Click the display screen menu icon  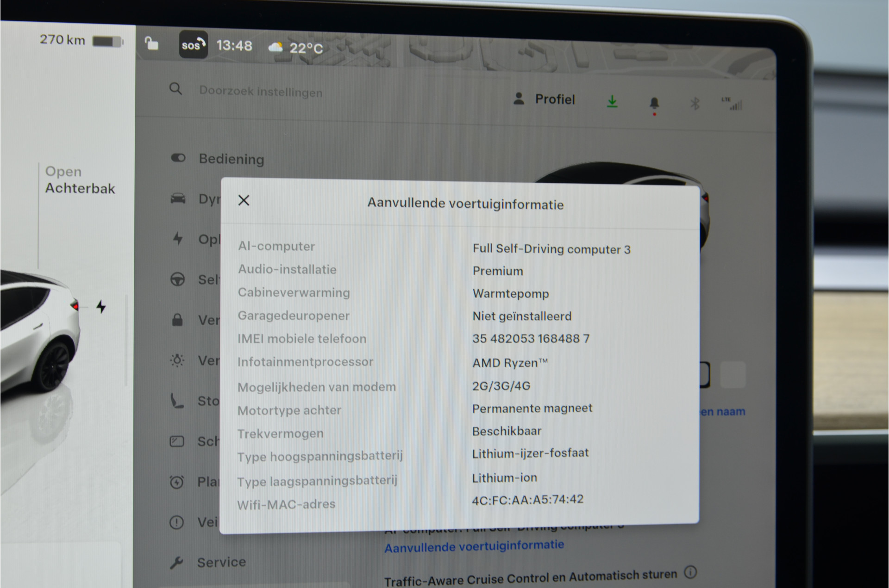tap(177, 441)
